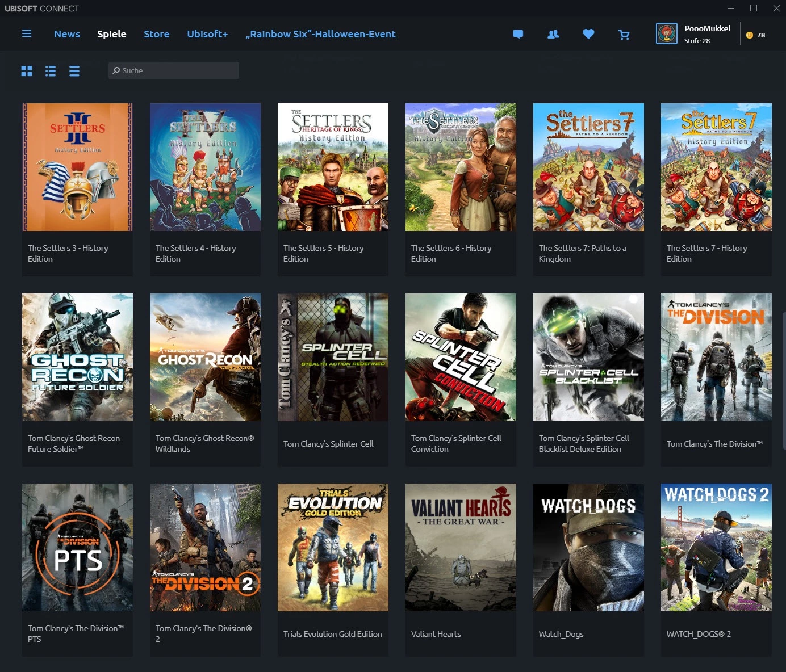
Task: Click the 'Valiant Hearts' title text
Action: pyautogui.click(x=436, y=634)
